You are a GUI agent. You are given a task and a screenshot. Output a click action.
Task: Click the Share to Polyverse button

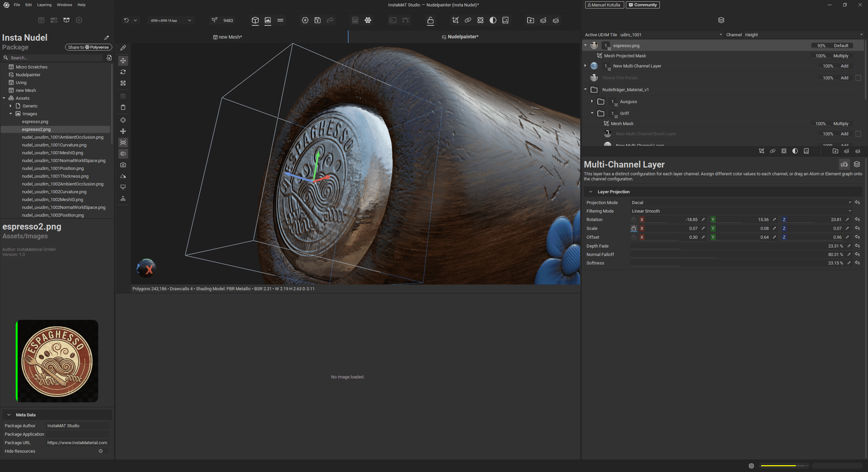coord(88,47)
